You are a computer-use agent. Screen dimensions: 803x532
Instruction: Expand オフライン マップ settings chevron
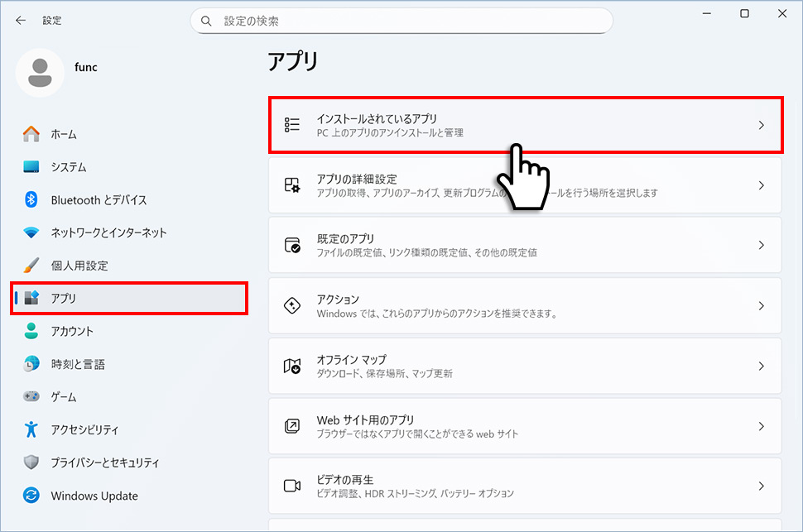pyautogui.click(x=761, y=366)
